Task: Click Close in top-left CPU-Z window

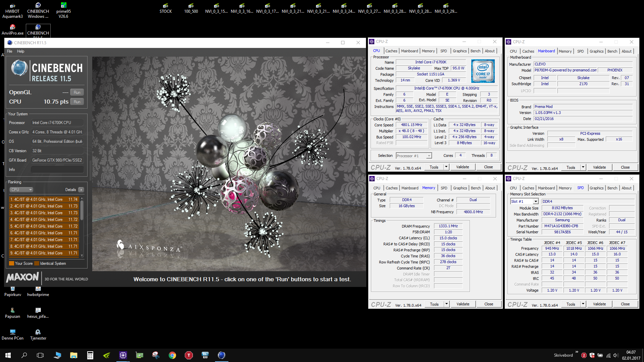Action: pyautogui.click(x=488, y=167)
